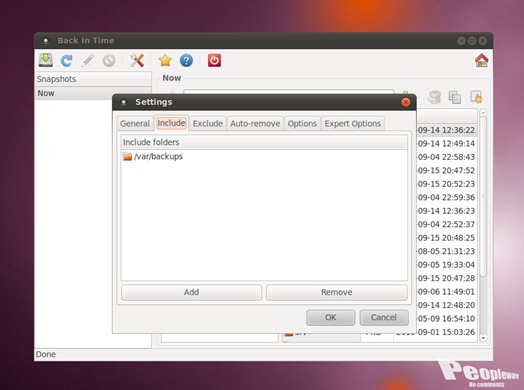Click the snapshots dialog icon at right
The image size is (524, 390).
476,97
